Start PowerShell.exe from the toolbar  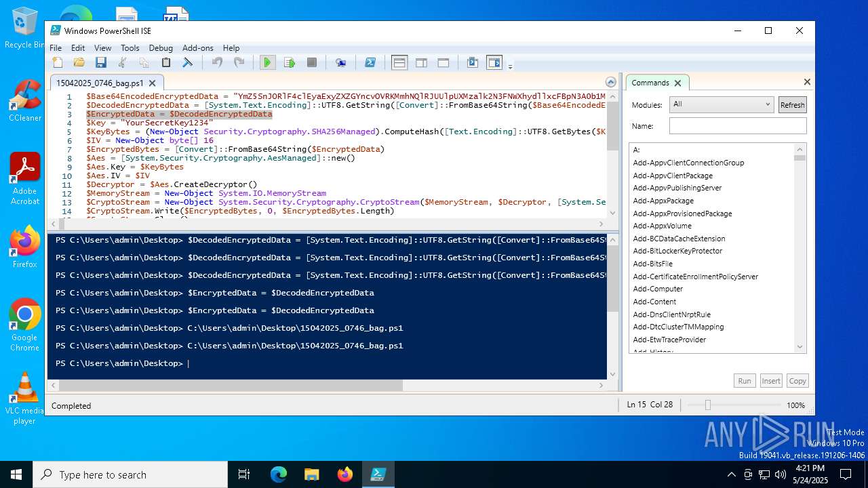click(370, 62)
